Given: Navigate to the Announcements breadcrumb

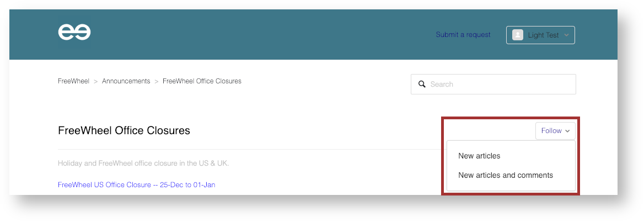Looking at the screenshot, I should tap(126, 81).
